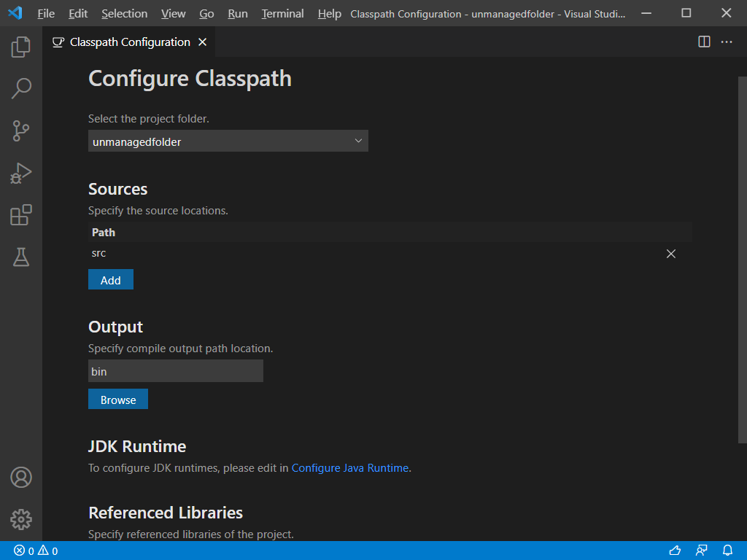
Task: Open the Explorer view
Action: [x=20, y=47]
